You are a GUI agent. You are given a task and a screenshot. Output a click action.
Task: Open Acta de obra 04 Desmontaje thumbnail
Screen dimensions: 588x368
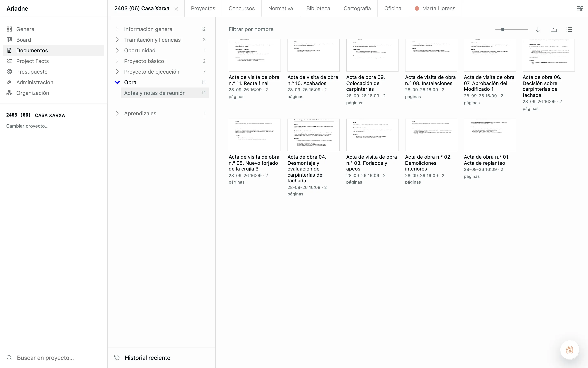(313, 135)
